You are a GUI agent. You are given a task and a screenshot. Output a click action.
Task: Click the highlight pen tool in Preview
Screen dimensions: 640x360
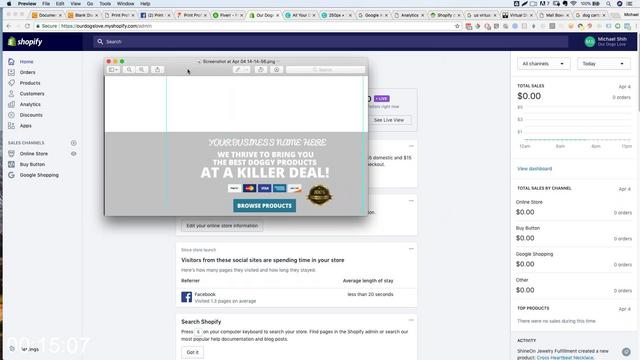(238, 70)
